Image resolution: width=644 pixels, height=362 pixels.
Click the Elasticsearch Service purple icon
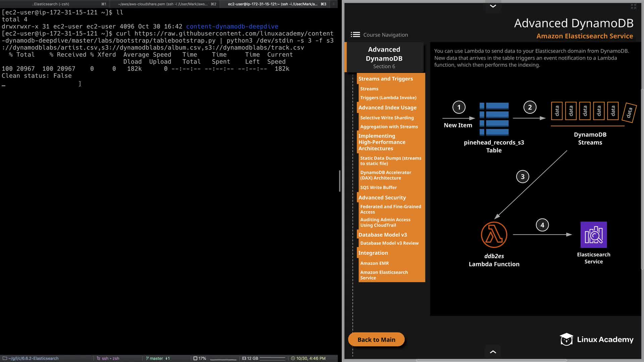[593, 235]
